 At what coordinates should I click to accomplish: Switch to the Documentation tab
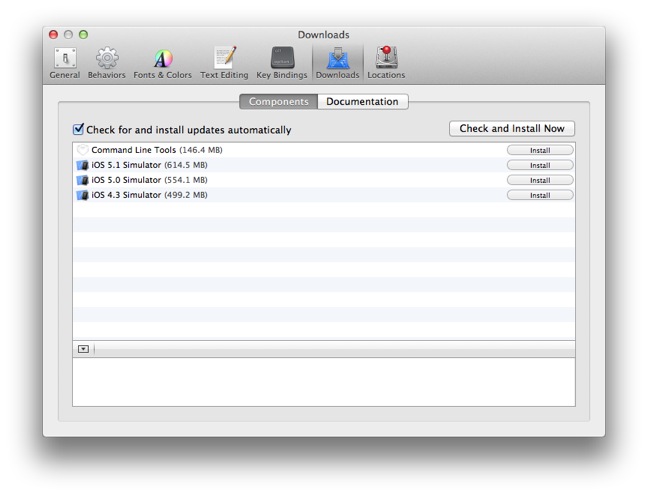pyautogui.click(x=362, y=101)
